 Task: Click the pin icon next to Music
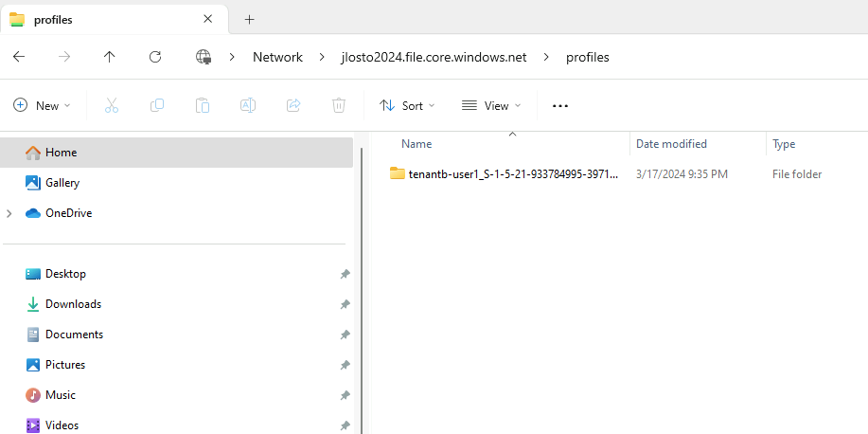click(345, 395)
